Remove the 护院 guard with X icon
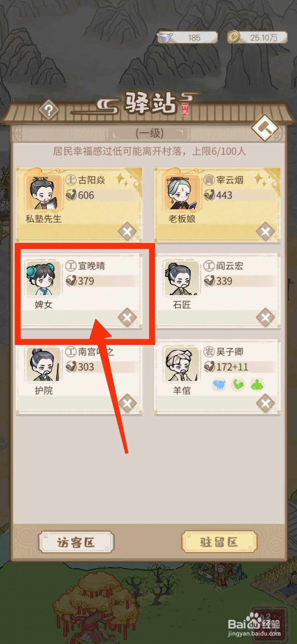The image size is (297, 644). [x=127, y=403]
